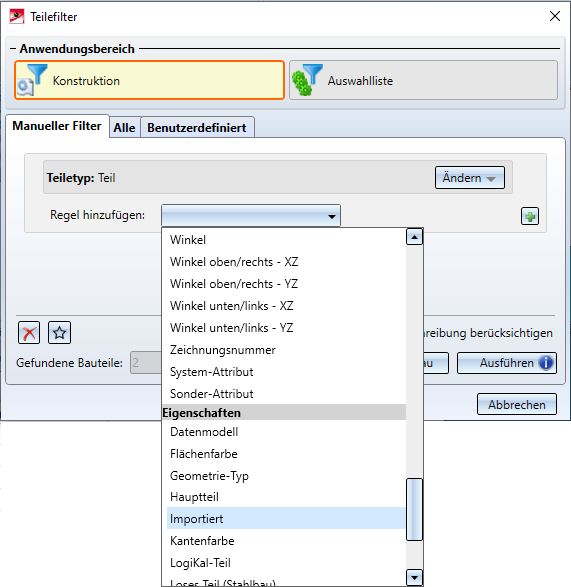Select the highlighted Importiert entry
571x587 pixels.
tap(286, 518)
